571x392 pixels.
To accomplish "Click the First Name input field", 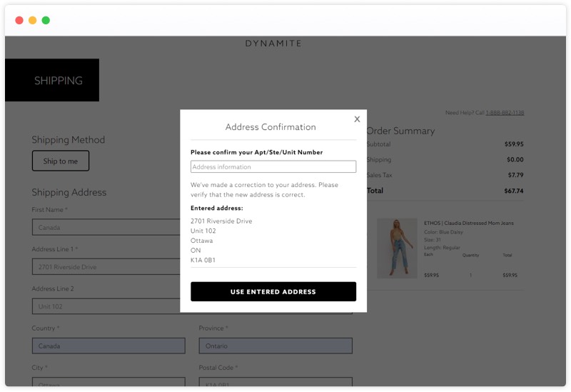I will [x=106, y=227].
